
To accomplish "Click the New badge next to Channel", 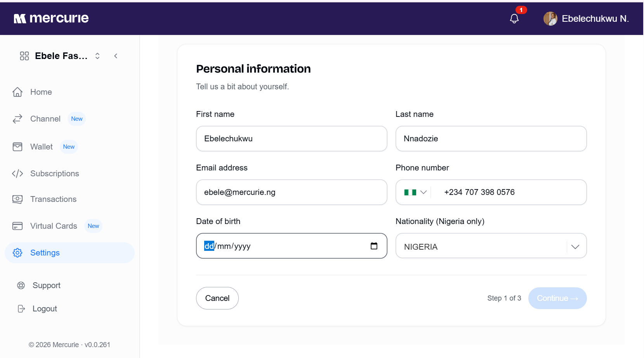I will (x=77, y=119).
